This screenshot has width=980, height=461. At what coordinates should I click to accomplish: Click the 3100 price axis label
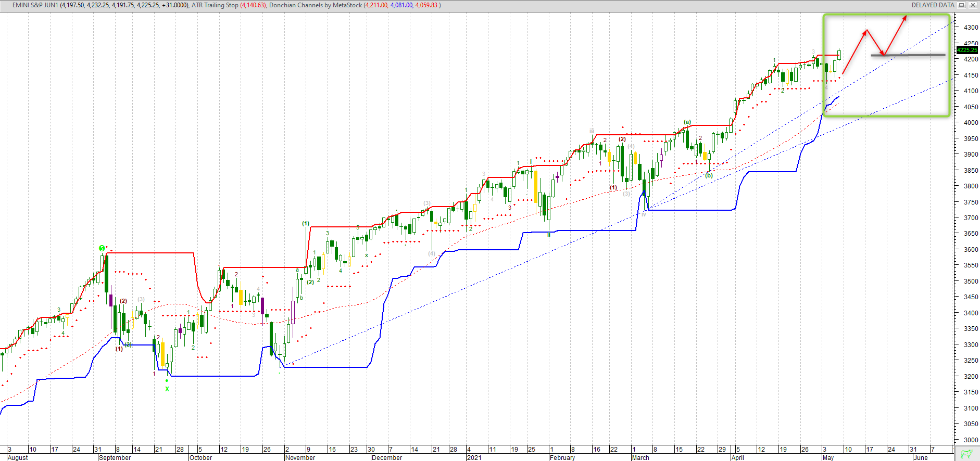coord(971,408)
